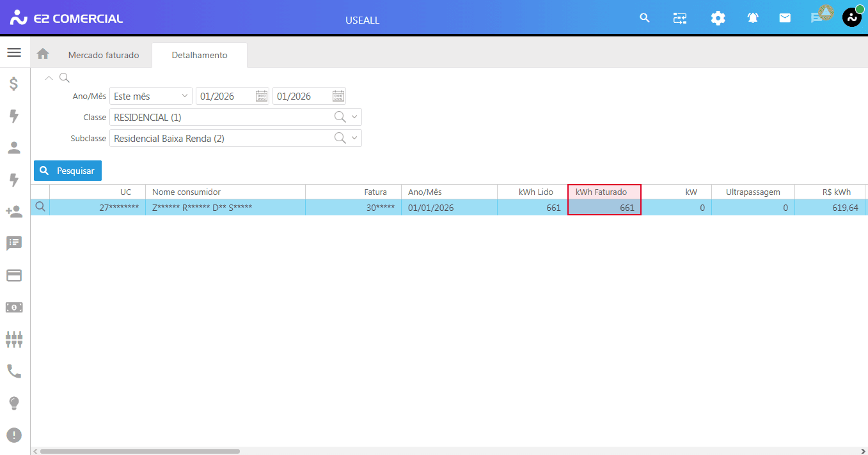
Task: Expand the Ano/Mês 'Este mês' dropdown
Action: point(185,96)
